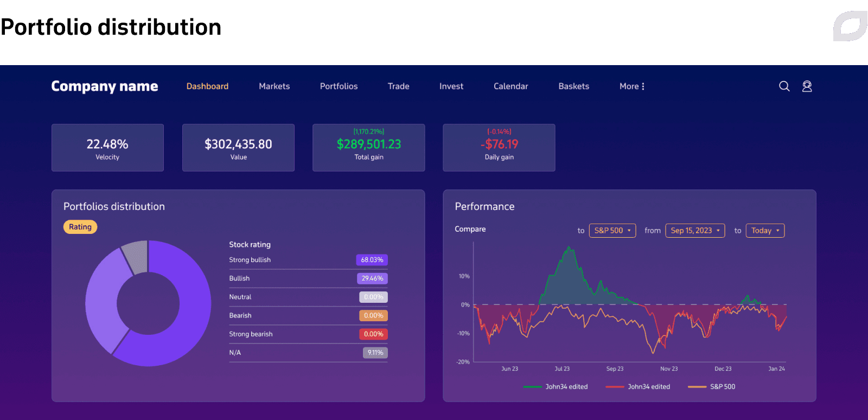
Task: Open Portfolios in the navigation
Action: click(x=339, y=86)
